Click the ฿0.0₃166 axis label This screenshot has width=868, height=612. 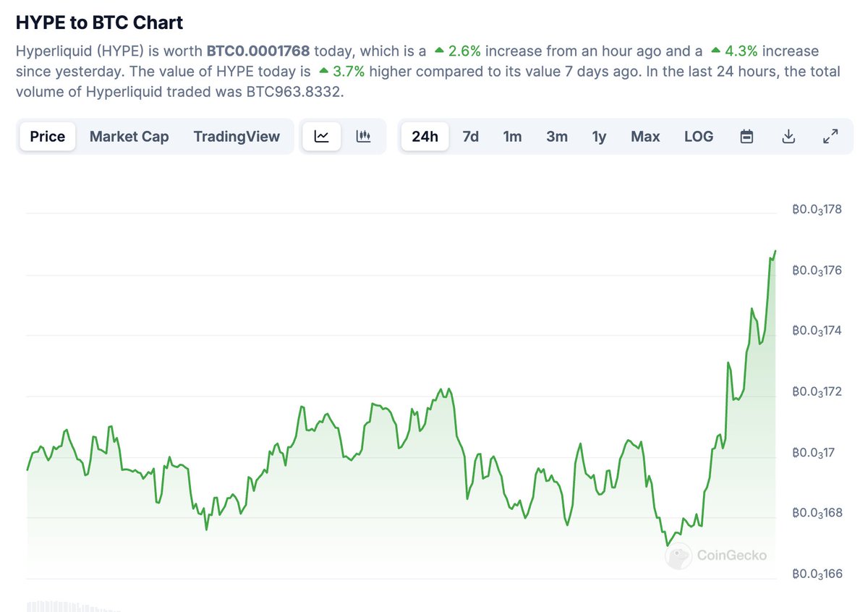(817, 575)
